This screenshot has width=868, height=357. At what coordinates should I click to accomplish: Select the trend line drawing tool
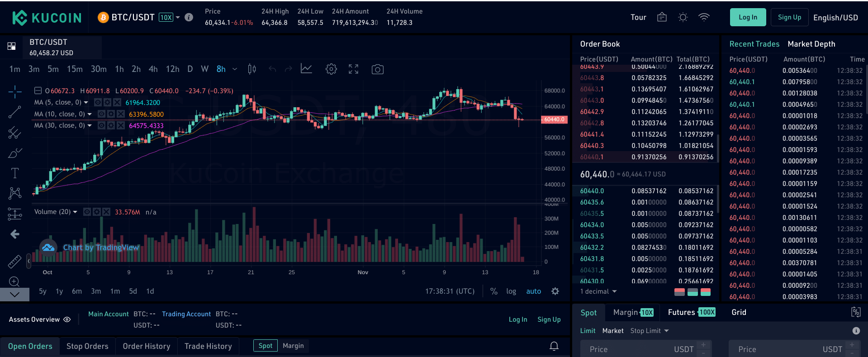(x=15, y=112)
